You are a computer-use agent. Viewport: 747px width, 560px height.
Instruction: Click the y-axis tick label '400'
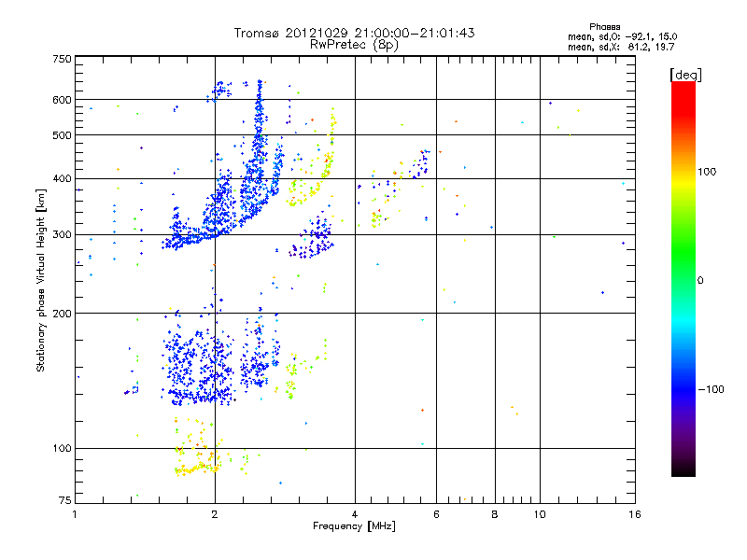point(62,179)
